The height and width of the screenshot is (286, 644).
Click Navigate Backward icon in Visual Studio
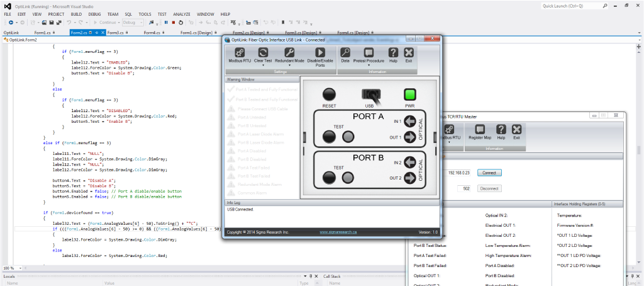pyautogui.click(x=11, y=23)
